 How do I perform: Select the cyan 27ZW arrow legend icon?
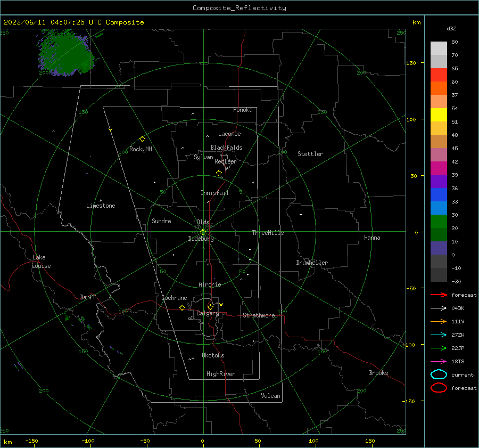click(x=439, y=335)
